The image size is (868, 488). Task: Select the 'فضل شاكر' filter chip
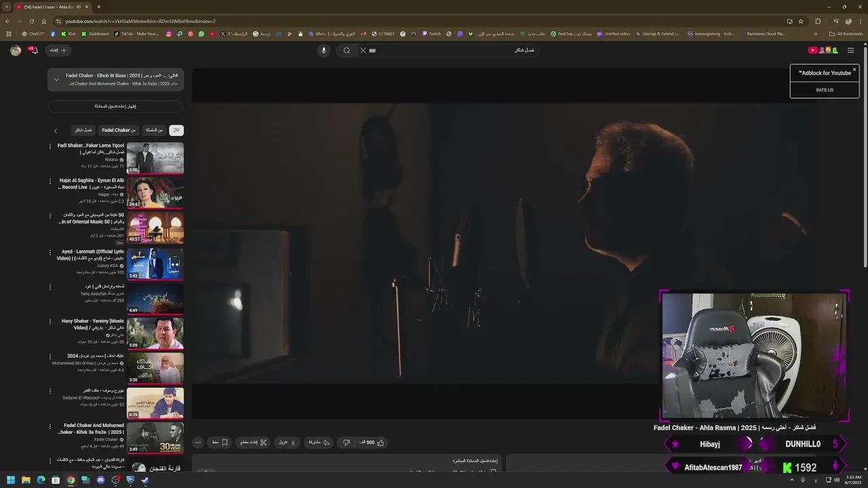pyautogui.click(x=83, y=130)
